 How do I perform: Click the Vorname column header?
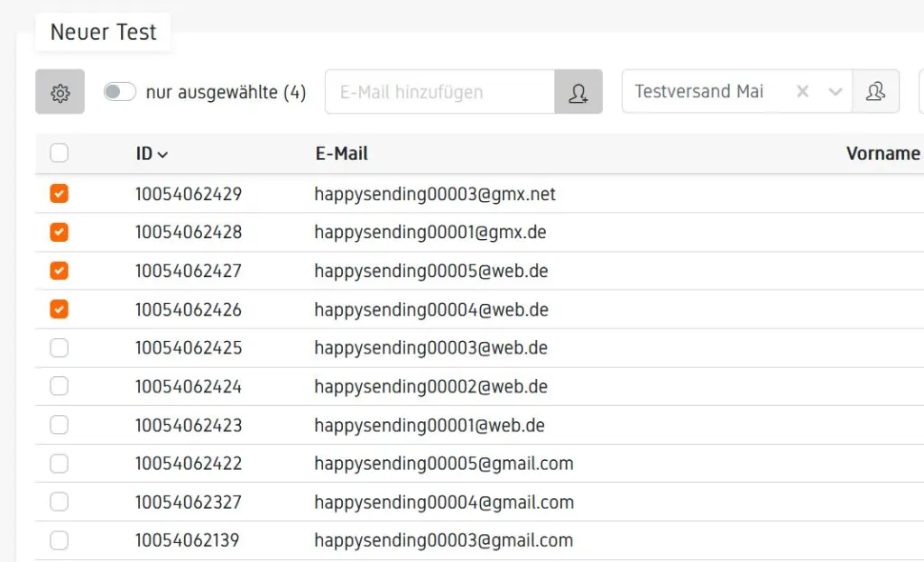pos(882,153)
